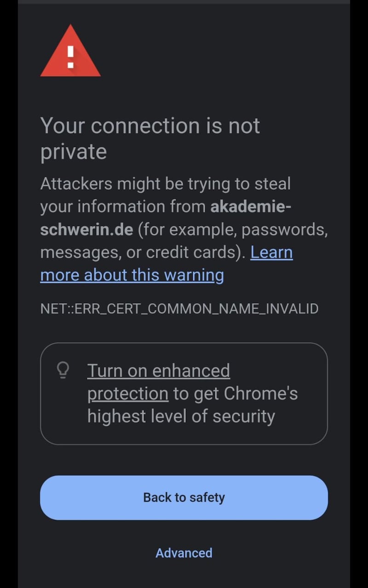
Task: Click "highest level of security" text
Action: click(x=181, y=416)
